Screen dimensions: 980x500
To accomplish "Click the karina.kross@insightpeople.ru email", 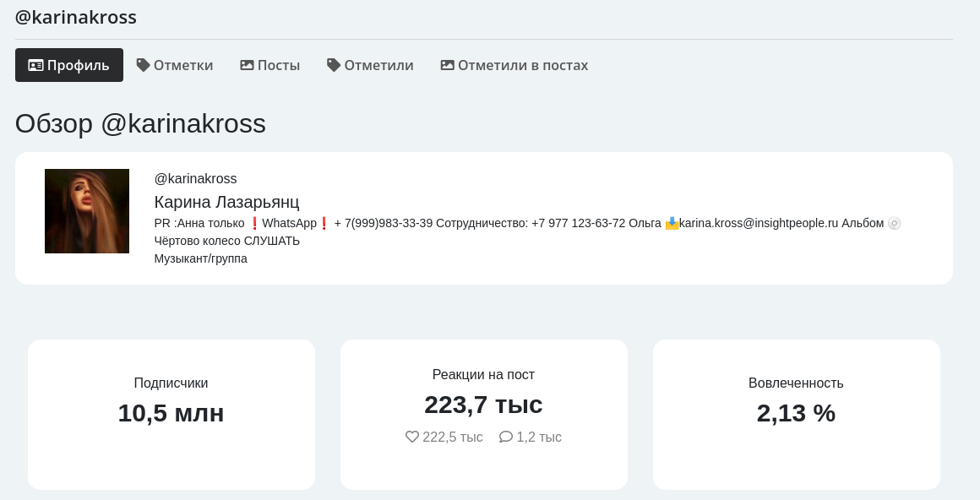I will click(x=759, y=223).
